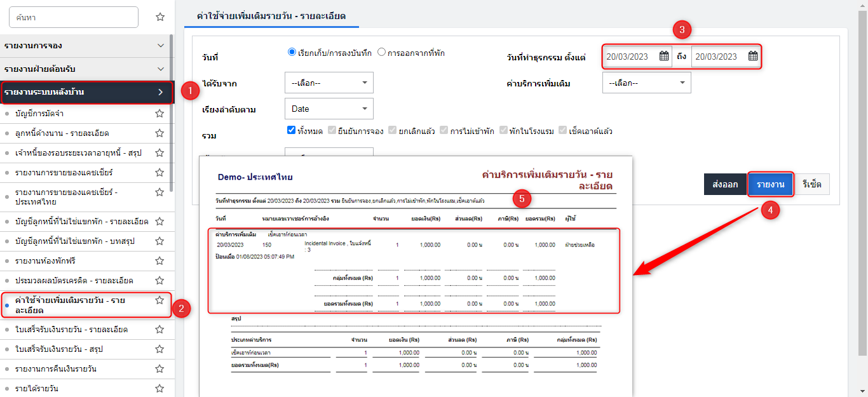Open ค่าบริการเพิ่มเติม dropdown
868x397 pixels.
point(646,83)
